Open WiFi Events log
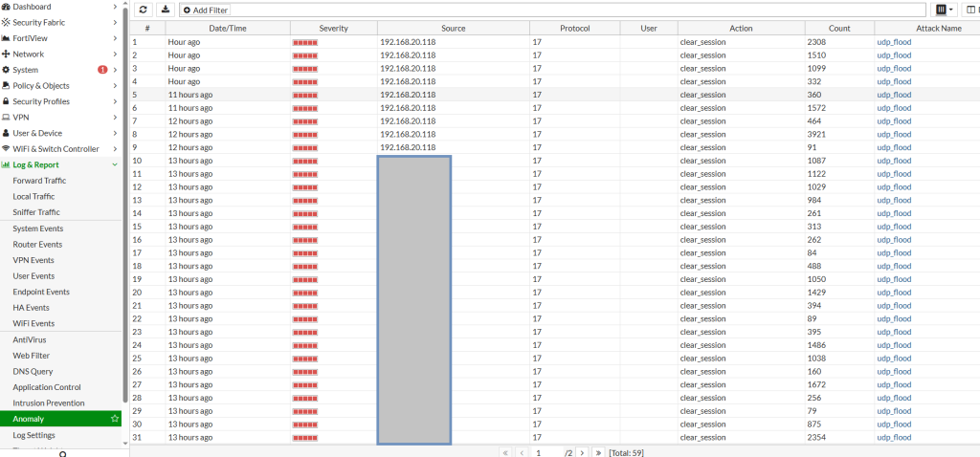980x457 pixels. [x=33, y=323]
